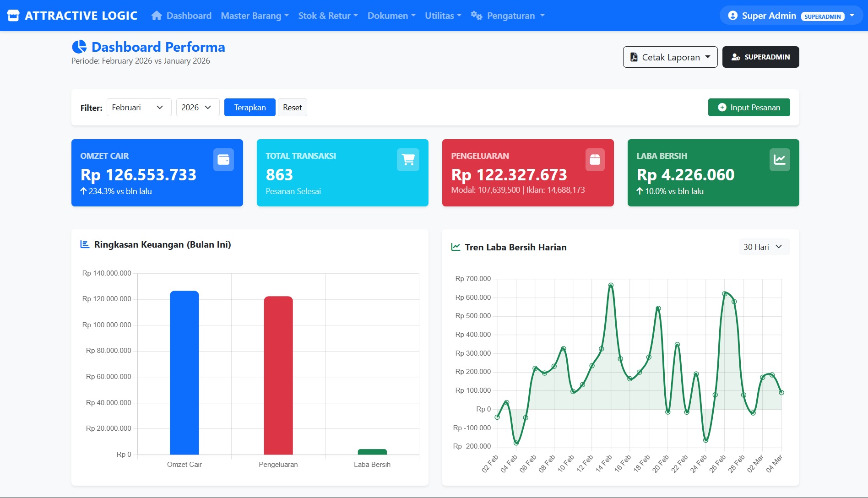This screenshot has height=498, width=868.
Task: Click the receipt icon on the Pengeluaran card
Action: tap(594, 159)
